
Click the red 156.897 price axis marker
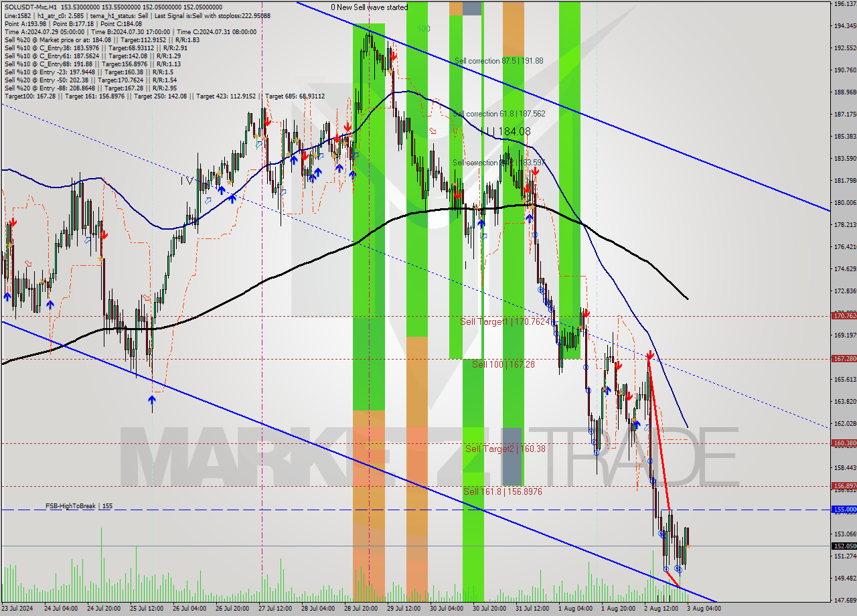tap(844, 486)
